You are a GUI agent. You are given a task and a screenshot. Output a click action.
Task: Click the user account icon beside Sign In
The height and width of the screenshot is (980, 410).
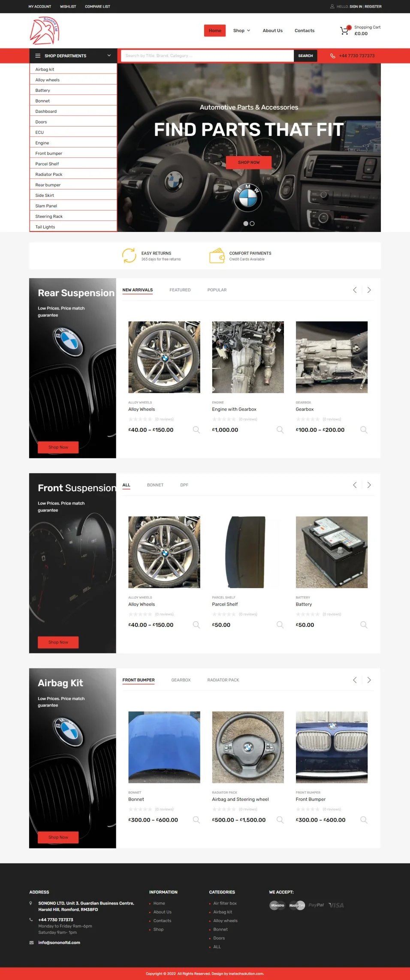[332, 6]
